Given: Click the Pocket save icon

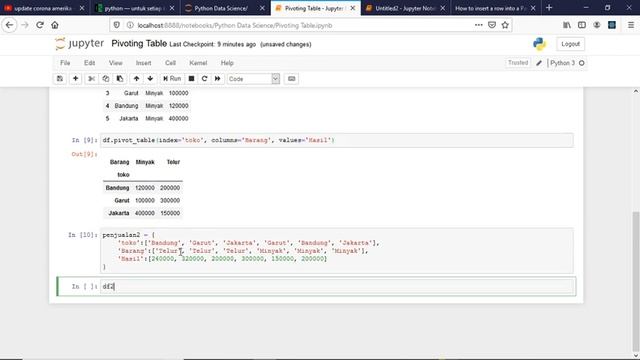Looking at the screenshot, I should [492, 25].
